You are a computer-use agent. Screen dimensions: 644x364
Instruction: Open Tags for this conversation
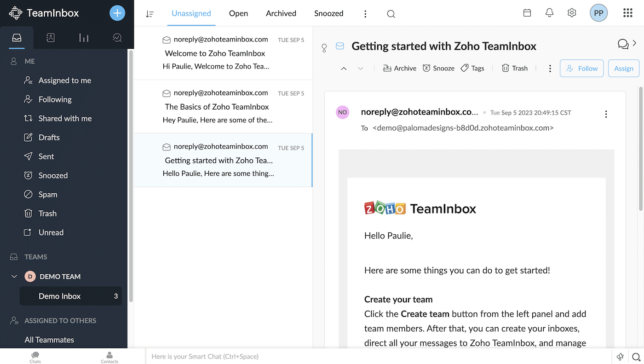472,68
